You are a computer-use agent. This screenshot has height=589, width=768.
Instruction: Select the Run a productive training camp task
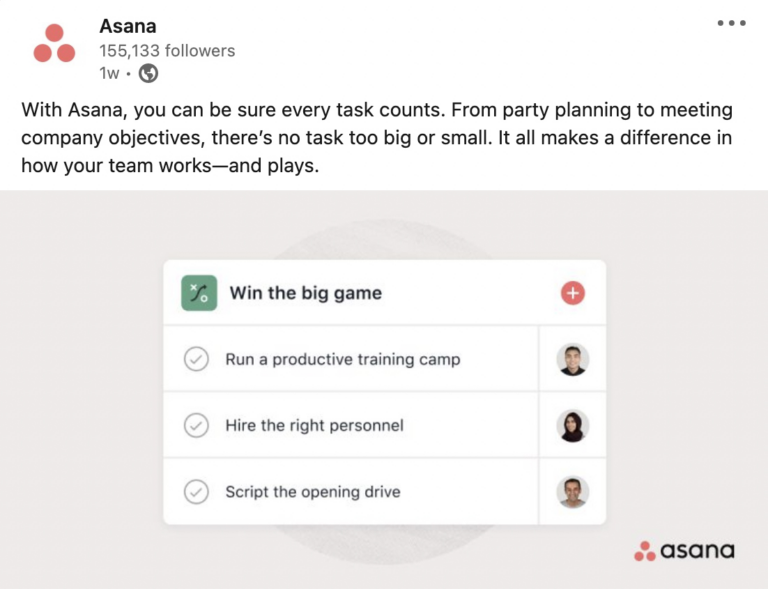(x=343, y=359)
